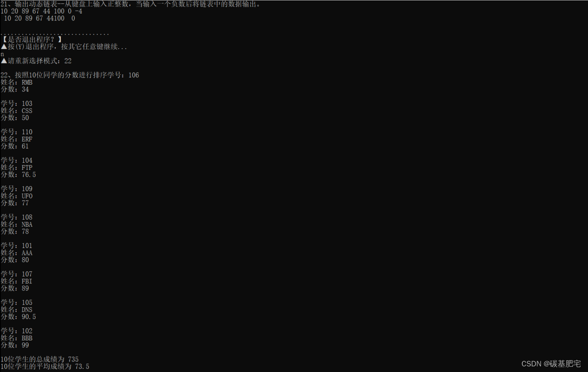Click the "姓名：BBB" line
Image resolution: width=588 pixels, height=372 pixels.
tap(17, 338)
